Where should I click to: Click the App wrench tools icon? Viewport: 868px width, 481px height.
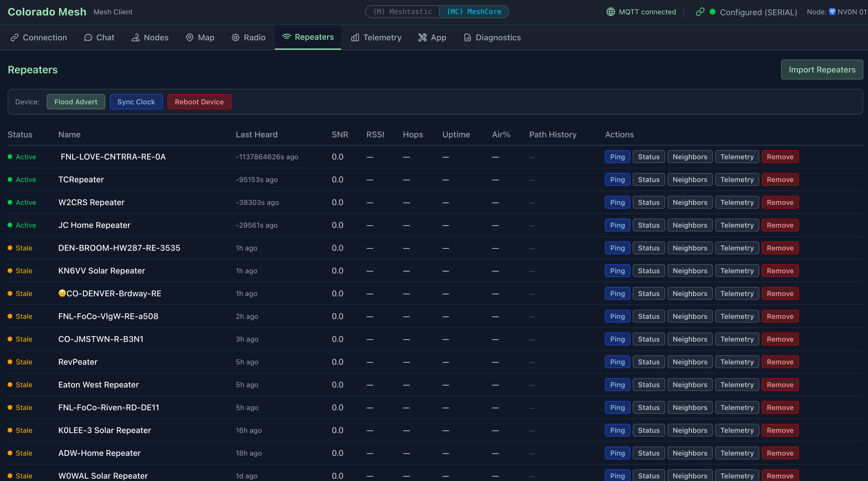coord(423,37)
